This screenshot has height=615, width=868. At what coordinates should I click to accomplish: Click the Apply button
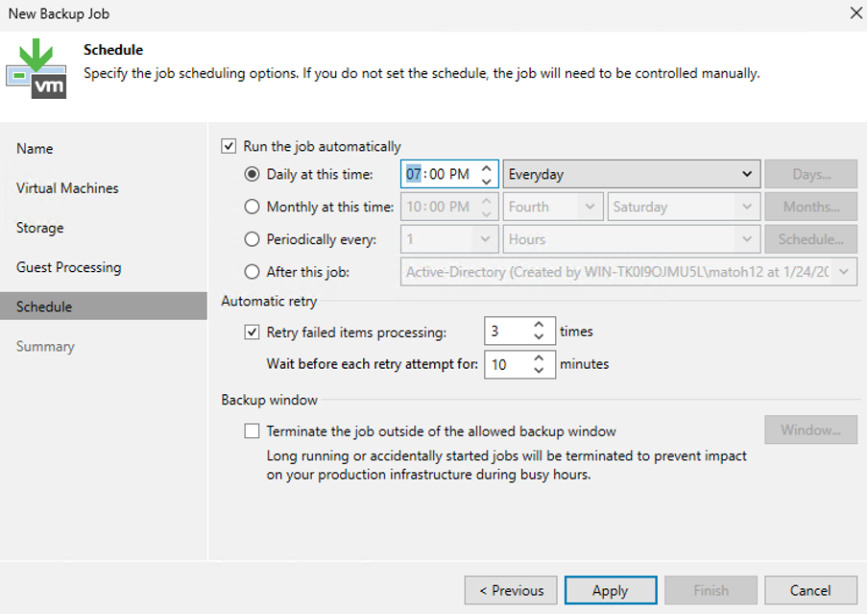tap(611, 591)
